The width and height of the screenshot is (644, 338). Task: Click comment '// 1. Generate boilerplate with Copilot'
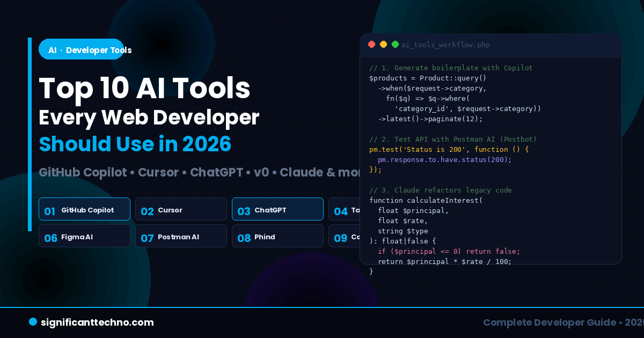pos(451,68)
